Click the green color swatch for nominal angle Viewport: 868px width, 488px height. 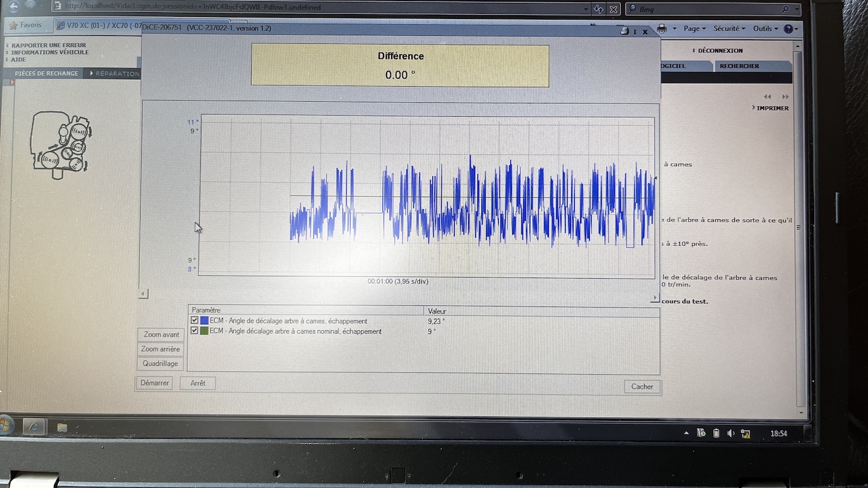coord(204,331)
